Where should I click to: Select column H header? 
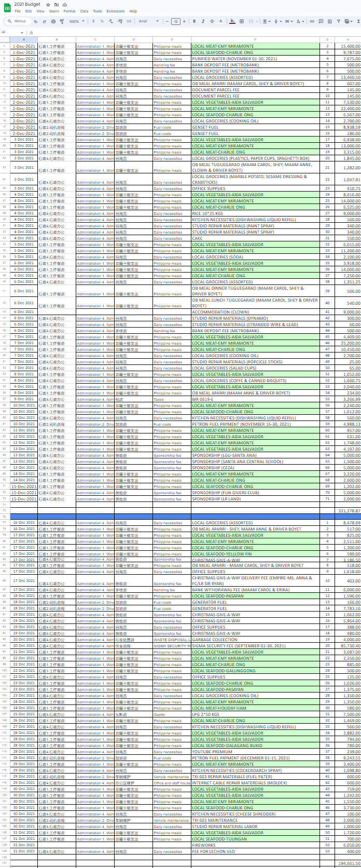[x=348, y=39]
